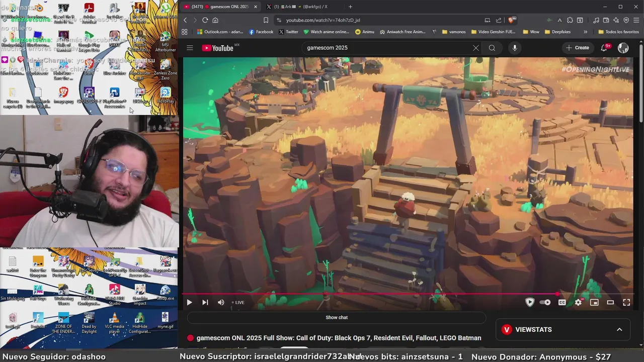Select HoYoPlay desktop icon
The width and height of the screenshot is (644, 362).
[x=165, y=96]
